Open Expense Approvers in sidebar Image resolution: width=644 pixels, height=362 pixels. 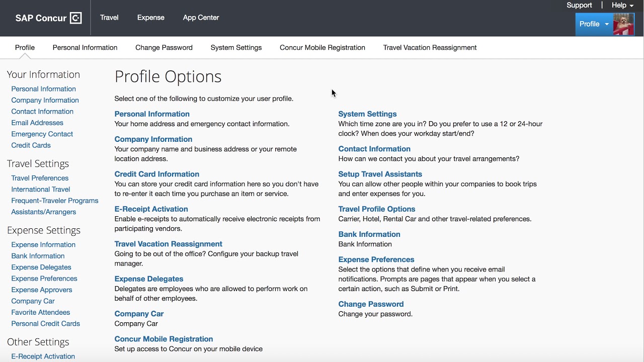pyautogui.click(x=42, y=290)
